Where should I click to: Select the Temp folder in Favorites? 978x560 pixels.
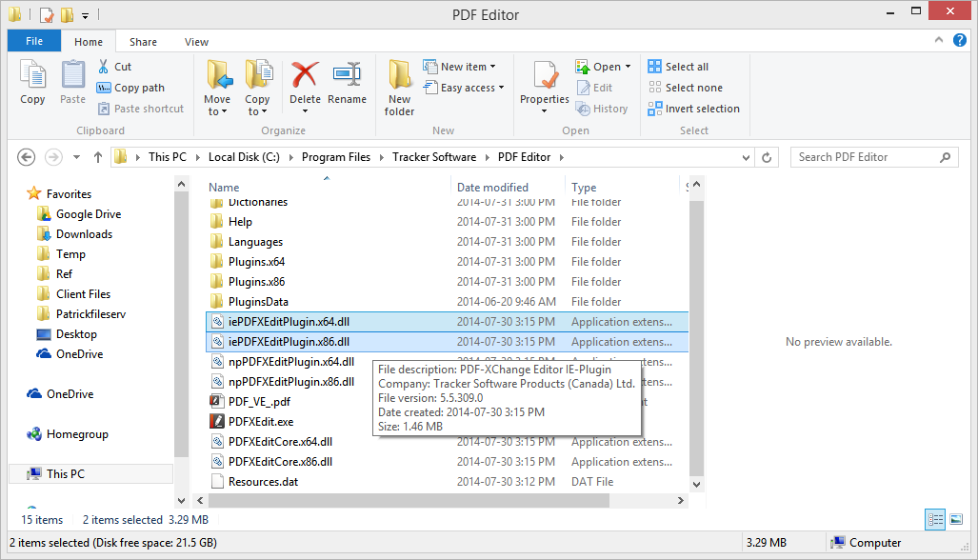pyautogui.click(x=61, y=253)
